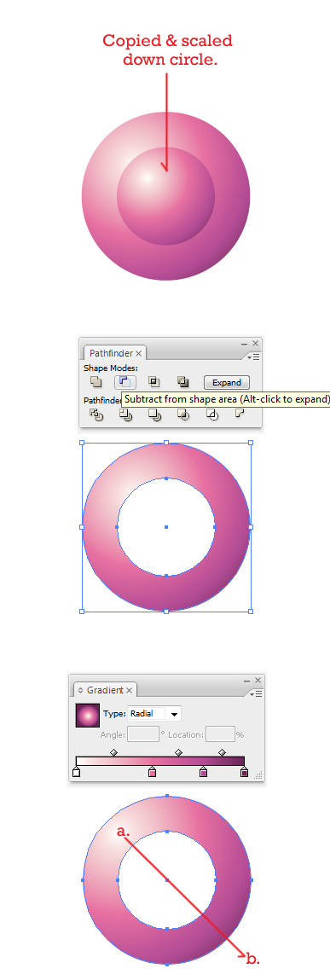Viewport: 330px width, 980px height.
Task: Apply the Minus Back pathfinder icon
Action: tap(240, 413)
